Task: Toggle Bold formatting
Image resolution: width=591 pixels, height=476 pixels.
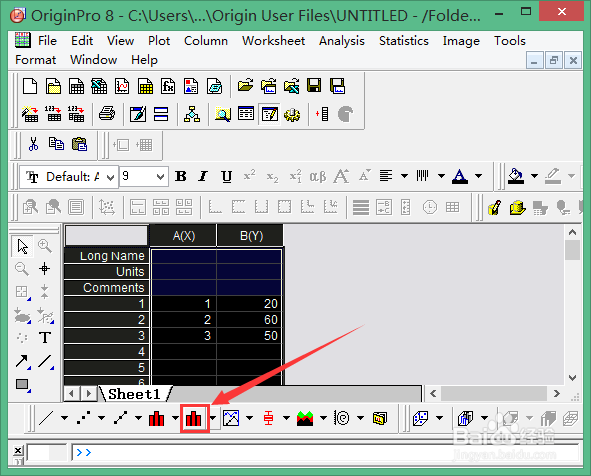Action: (x=181, y=176)
